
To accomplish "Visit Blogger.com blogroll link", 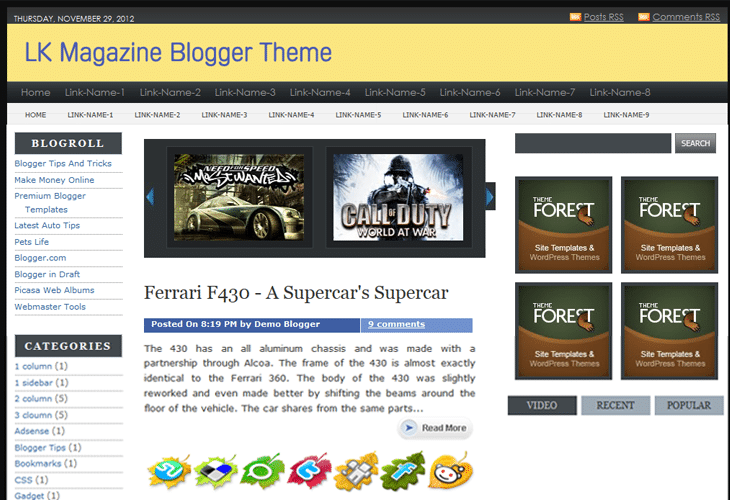I will point(40,258).
